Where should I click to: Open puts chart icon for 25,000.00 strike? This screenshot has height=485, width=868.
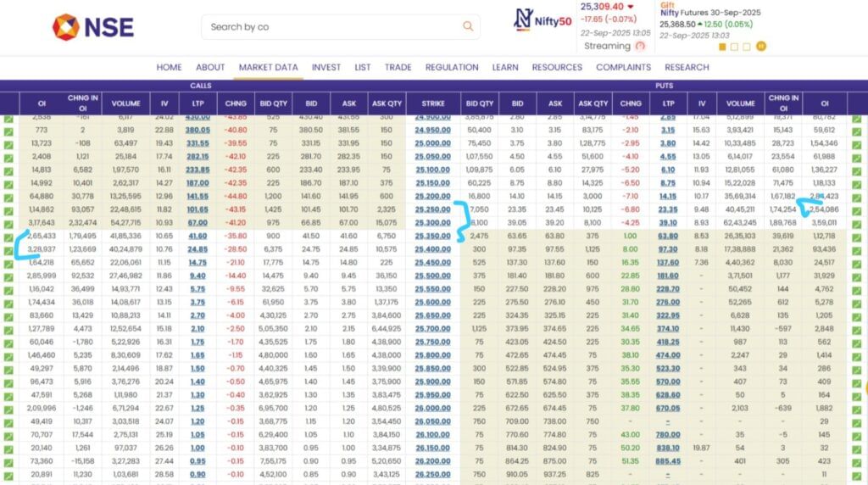[856, 144]
